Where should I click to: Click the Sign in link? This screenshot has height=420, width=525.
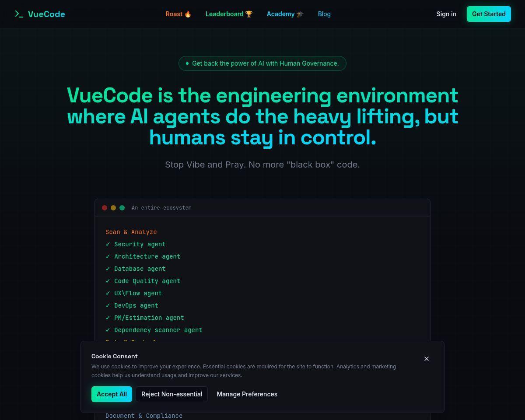tap(446, 14)
